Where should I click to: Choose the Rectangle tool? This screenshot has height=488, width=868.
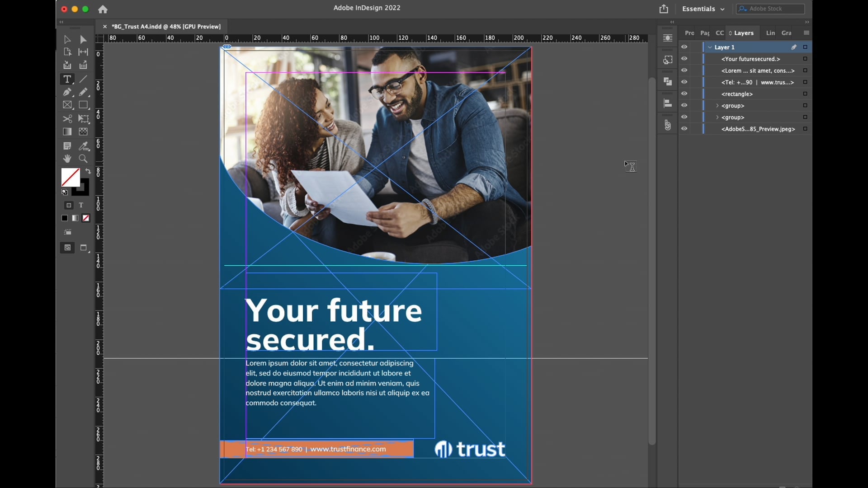[x=83, y=105]
